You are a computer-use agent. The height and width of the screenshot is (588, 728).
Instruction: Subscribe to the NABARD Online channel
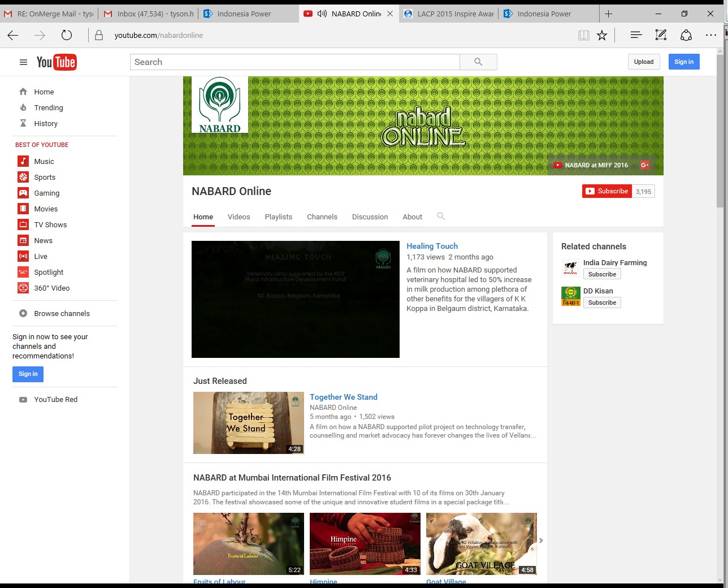pos(606,191)
